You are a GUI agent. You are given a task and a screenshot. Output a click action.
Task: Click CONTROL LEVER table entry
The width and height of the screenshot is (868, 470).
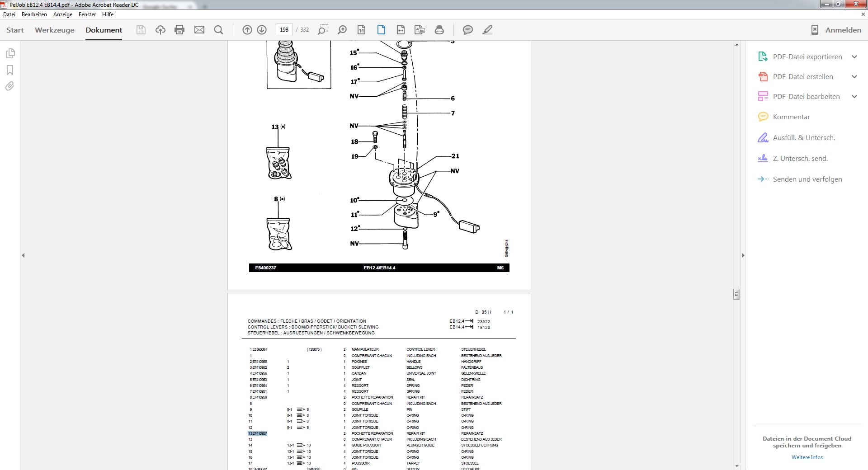pyautogui.click(x=420, y=349)
